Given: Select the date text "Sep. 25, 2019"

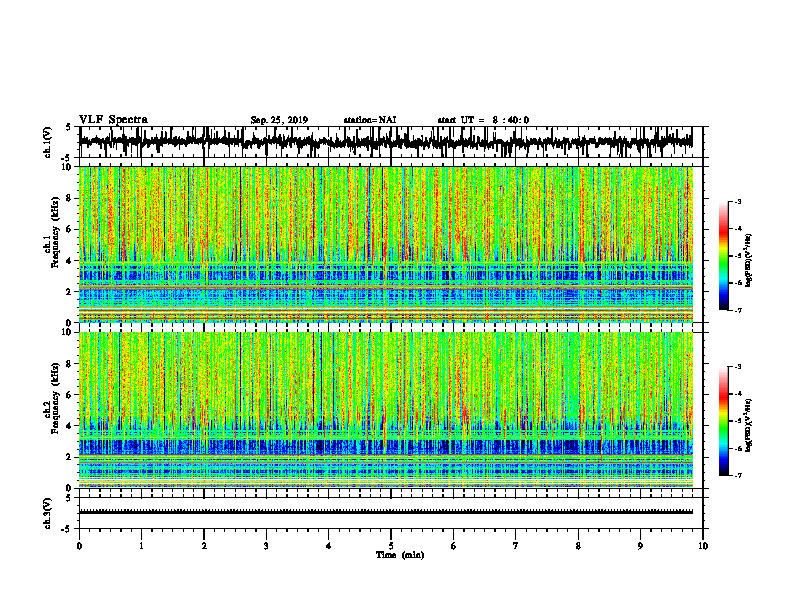Looking at the screenshot, I should tap(279, 120).
